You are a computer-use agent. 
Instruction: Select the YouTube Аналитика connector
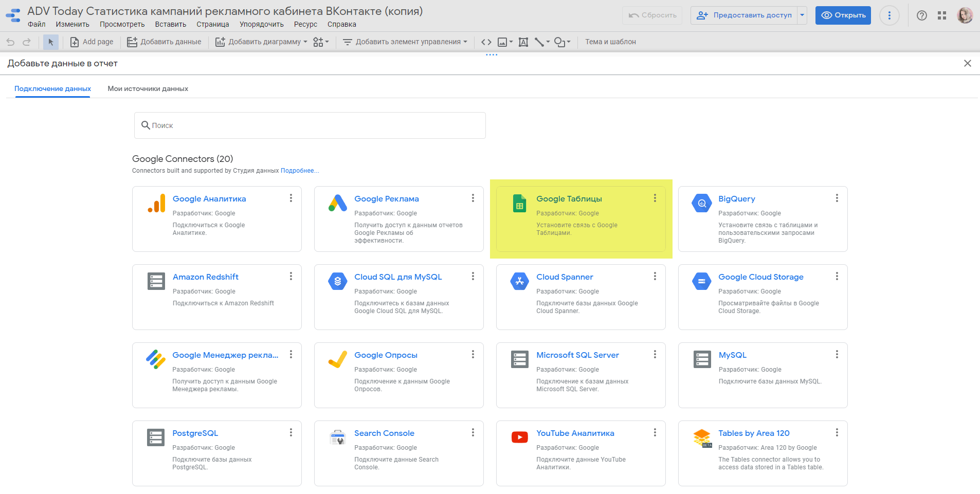pos(575,433)
